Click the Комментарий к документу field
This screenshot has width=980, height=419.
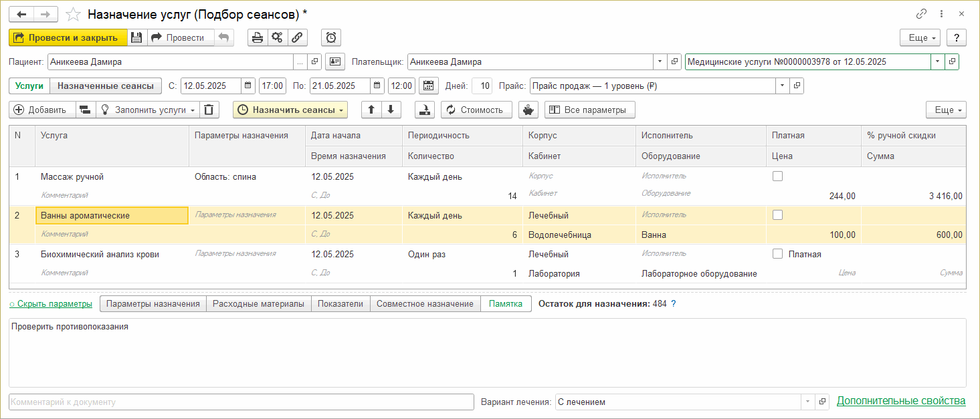point(241,402)
